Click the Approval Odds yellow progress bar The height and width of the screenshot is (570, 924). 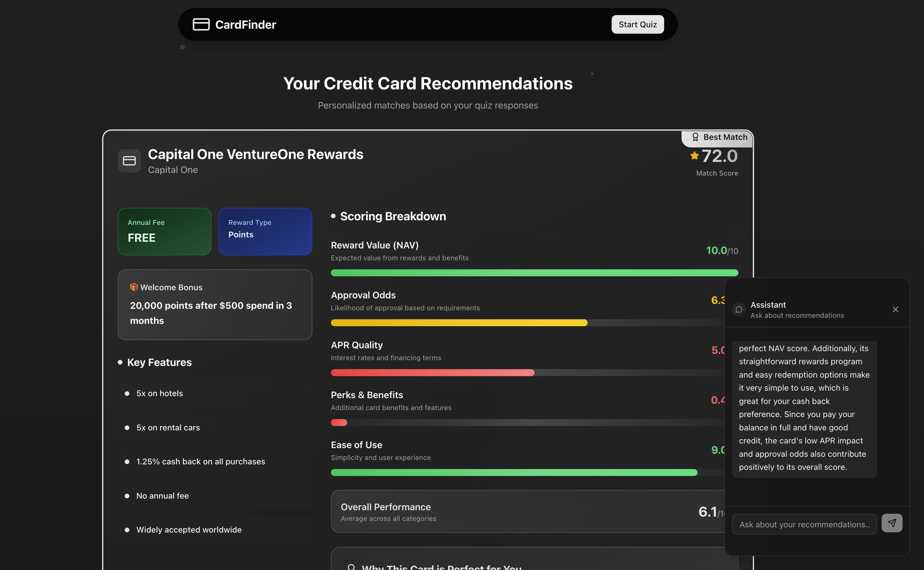point(459,323)
